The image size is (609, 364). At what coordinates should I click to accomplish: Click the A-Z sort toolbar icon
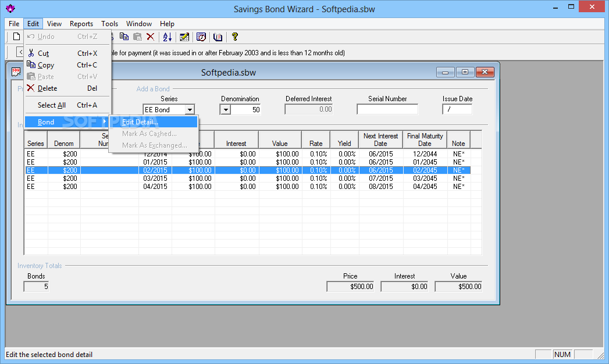[x=168, y=37]
